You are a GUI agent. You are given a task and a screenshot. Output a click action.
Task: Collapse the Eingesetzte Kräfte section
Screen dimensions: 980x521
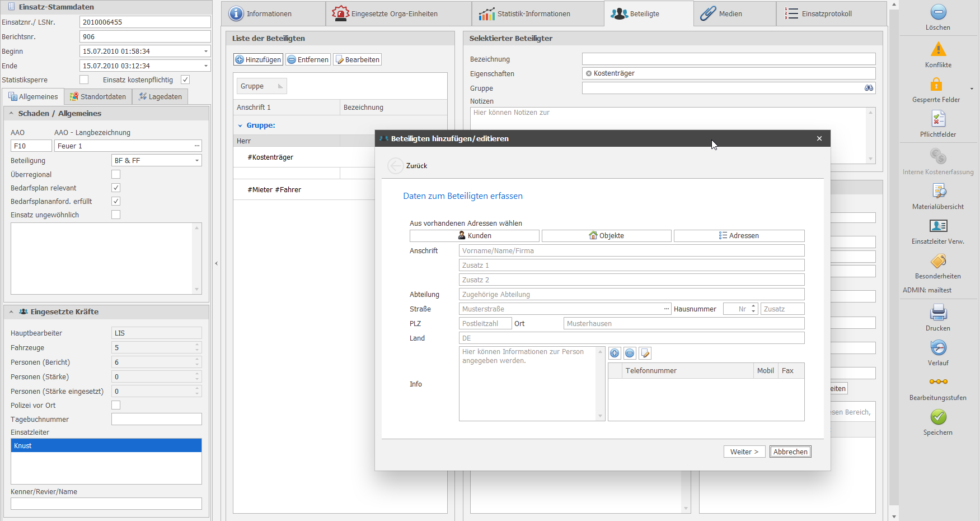click(x=11, y=312)
